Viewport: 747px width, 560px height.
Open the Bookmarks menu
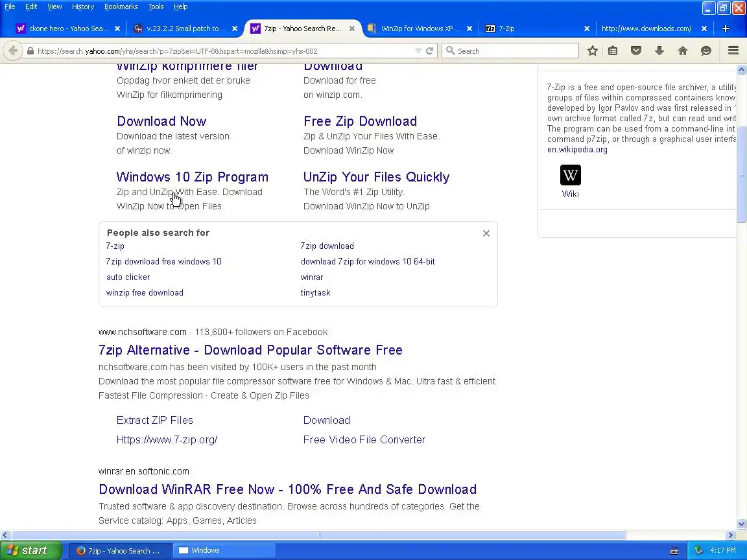(x=121, y=6)
